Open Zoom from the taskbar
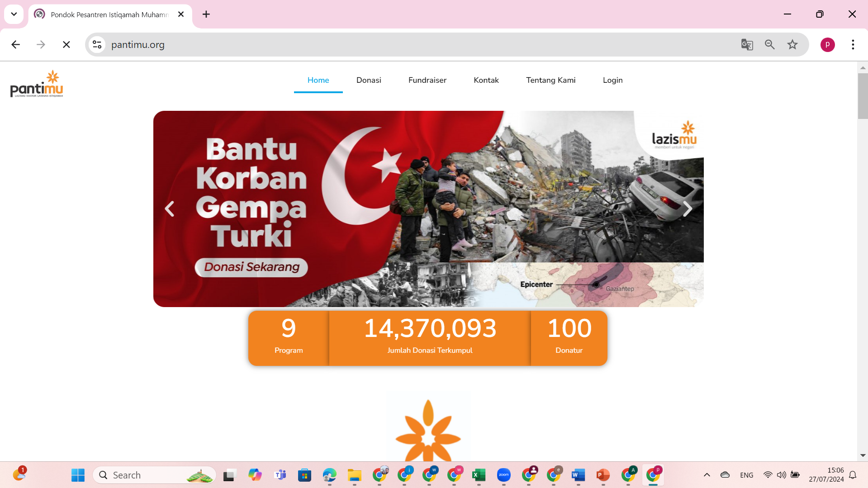868x488 pixels. 503,475
